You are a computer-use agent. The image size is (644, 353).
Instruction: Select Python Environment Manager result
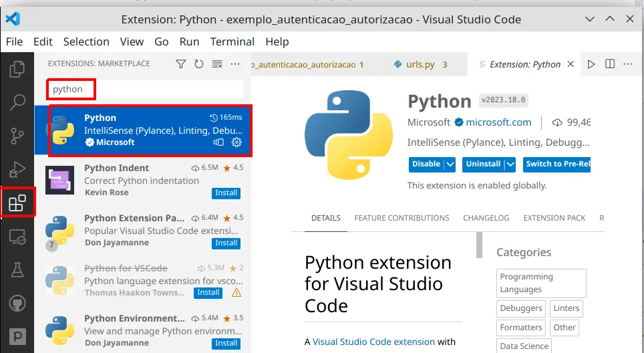coord(143,330)
